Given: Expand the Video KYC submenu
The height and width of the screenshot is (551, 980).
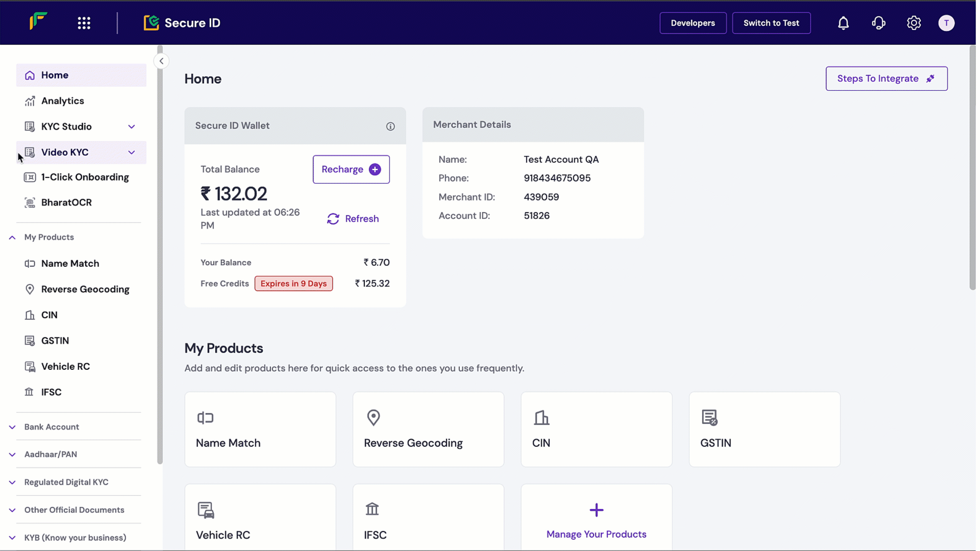Looking at the screenshot, I should coord(131,153).
